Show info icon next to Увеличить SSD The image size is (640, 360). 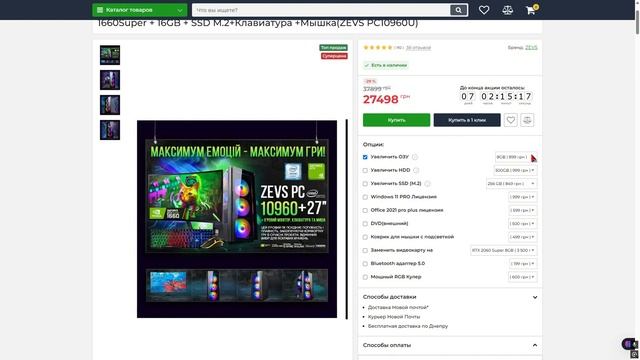click(427, 184)
